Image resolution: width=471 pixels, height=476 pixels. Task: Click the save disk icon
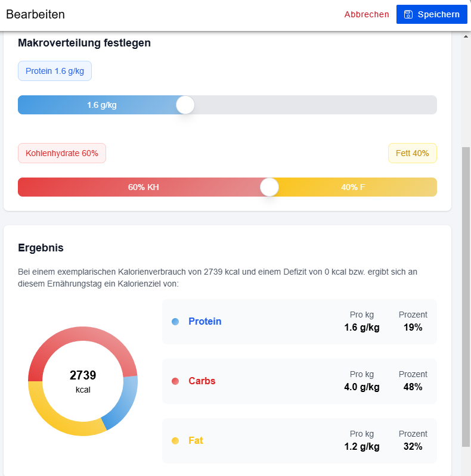pos(408,14)
